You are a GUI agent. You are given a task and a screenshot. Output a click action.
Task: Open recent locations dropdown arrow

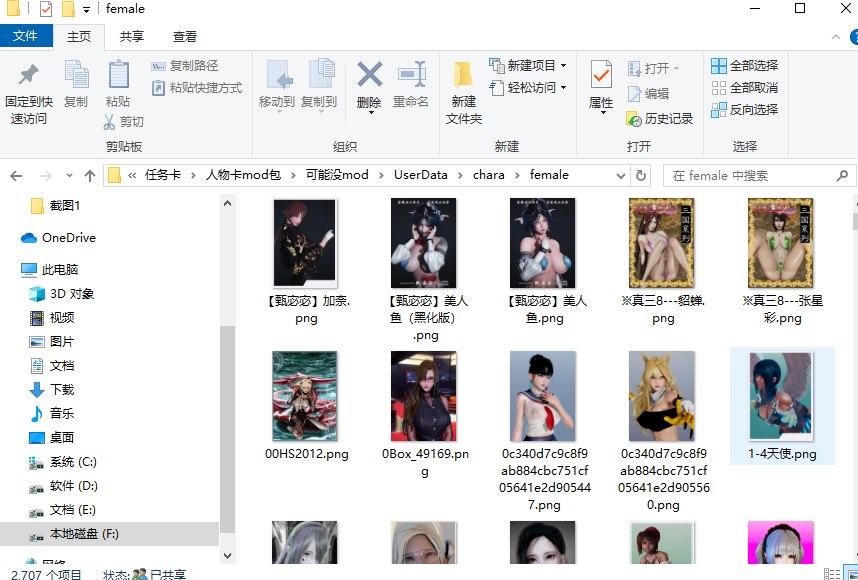[69, 176]
